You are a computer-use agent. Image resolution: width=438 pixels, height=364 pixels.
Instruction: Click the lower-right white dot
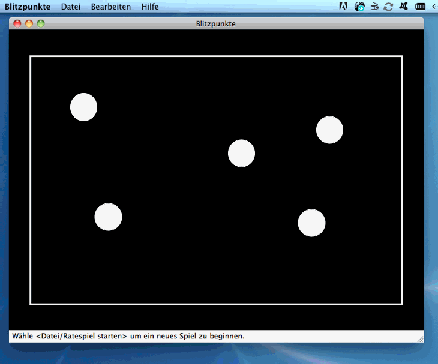point(312,223)
